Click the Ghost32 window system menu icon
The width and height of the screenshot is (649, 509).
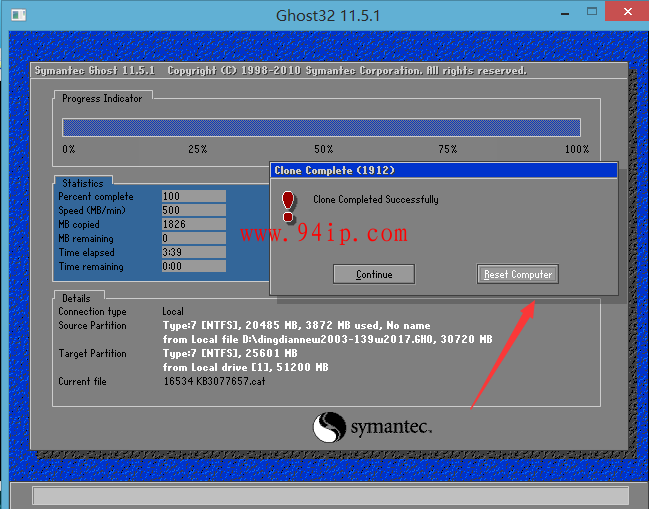19,15
